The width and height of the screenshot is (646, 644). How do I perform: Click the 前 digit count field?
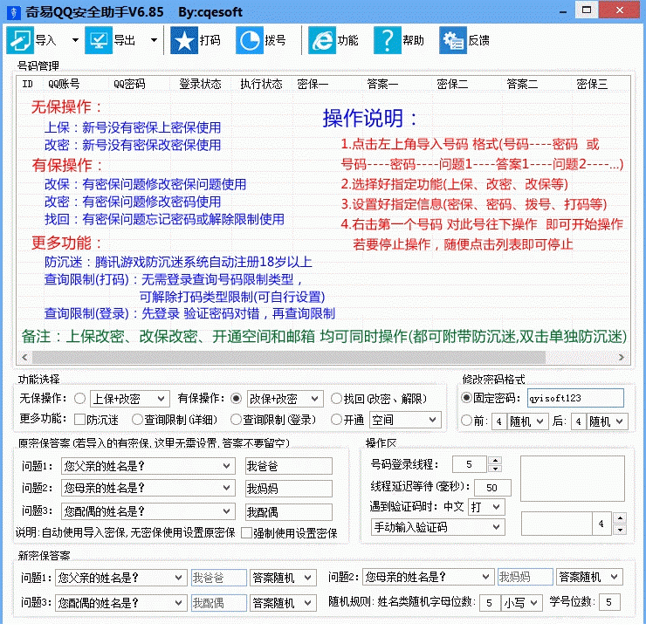(499, 421)
